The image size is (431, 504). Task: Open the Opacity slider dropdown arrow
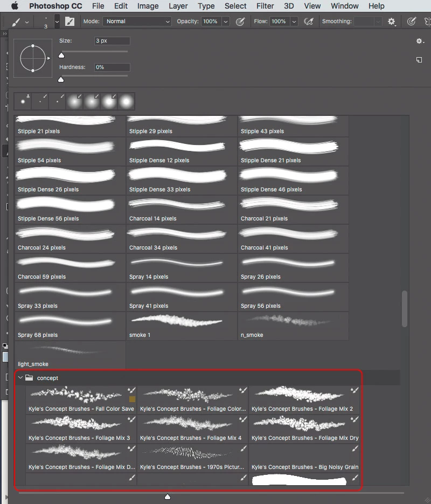pyautogui.click(x=226, y=22)
